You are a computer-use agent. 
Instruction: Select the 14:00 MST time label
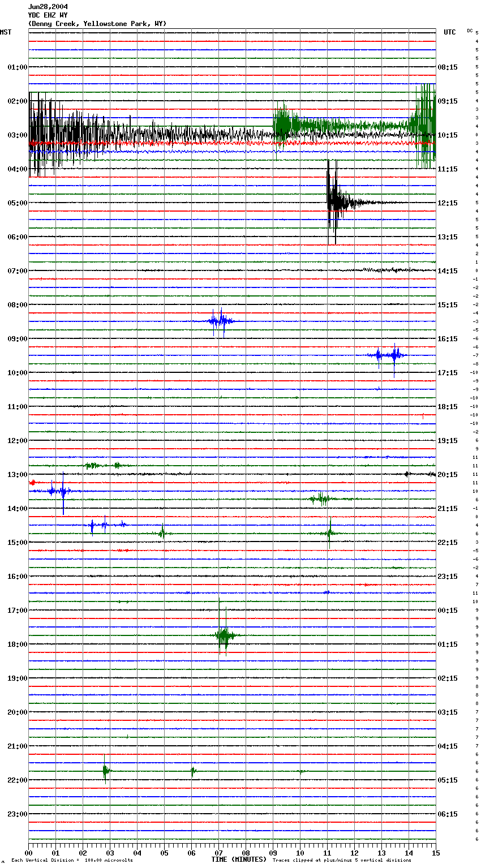coord(18,509)
